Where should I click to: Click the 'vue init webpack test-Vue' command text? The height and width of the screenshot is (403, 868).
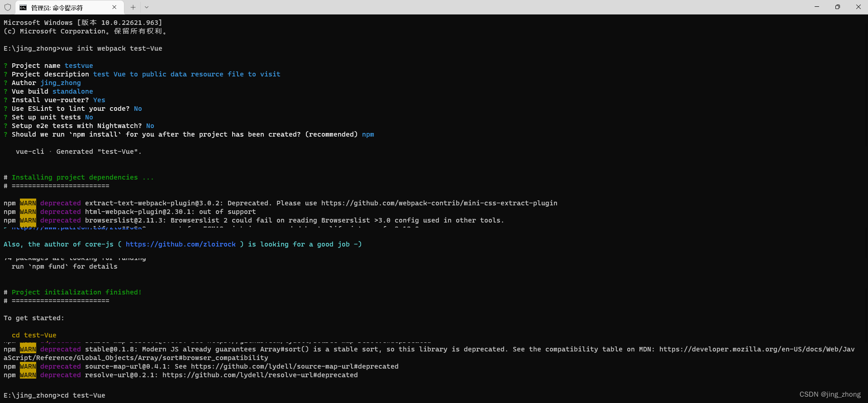pyautogui.click(x=111, y=48)
